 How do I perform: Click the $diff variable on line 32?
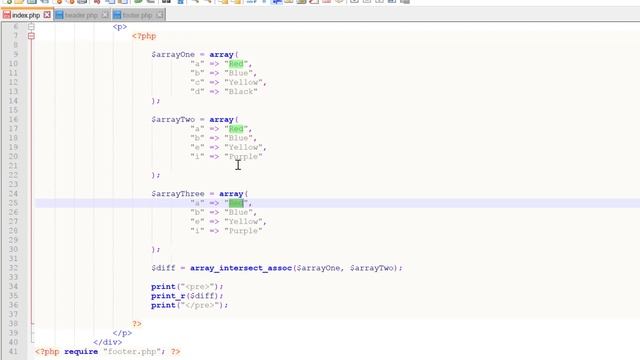tap(163, 268)
